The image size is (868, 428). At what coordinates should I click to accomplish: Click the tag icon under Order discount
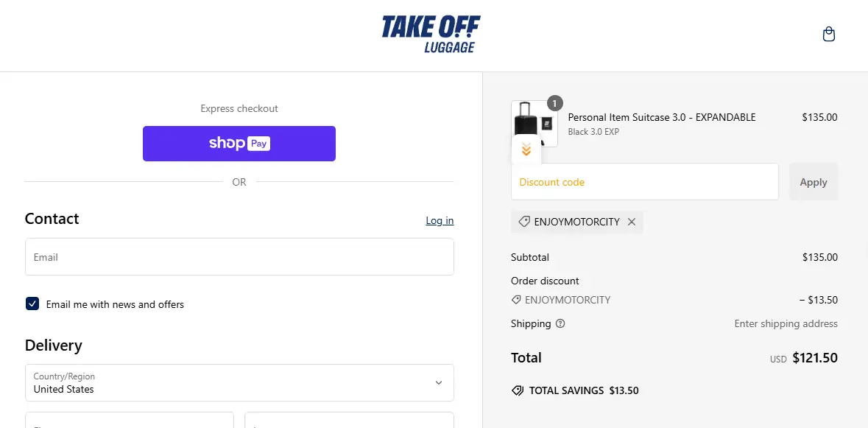[516, 300]
